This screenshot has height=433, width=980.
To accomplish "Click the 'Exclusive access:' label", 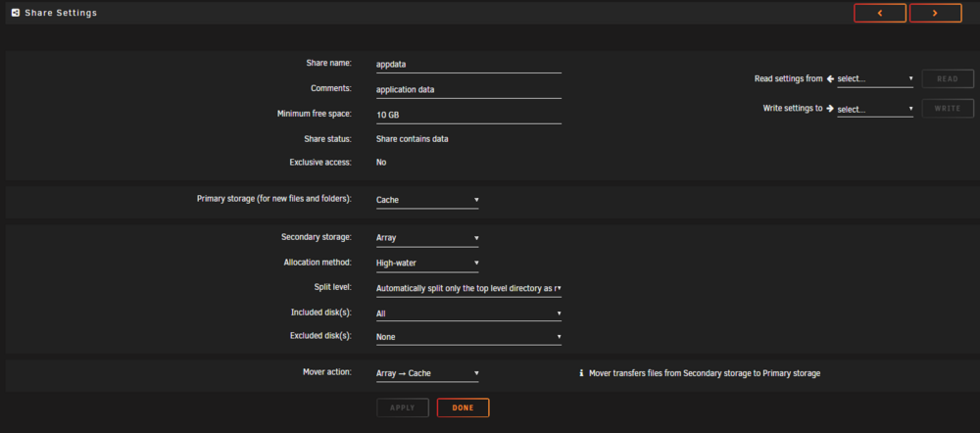I will tap(320, 162).
